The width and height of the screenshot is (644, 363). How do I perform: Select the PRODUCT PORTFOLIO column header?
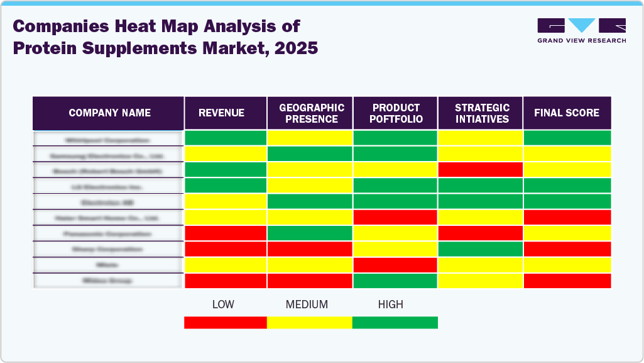click(396, 113)
